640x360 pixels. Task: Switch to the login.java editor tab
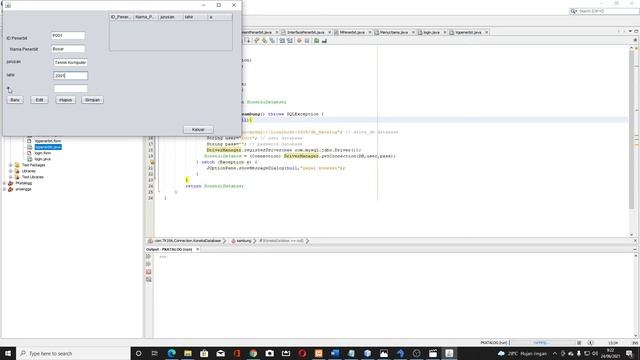(430, 32)
